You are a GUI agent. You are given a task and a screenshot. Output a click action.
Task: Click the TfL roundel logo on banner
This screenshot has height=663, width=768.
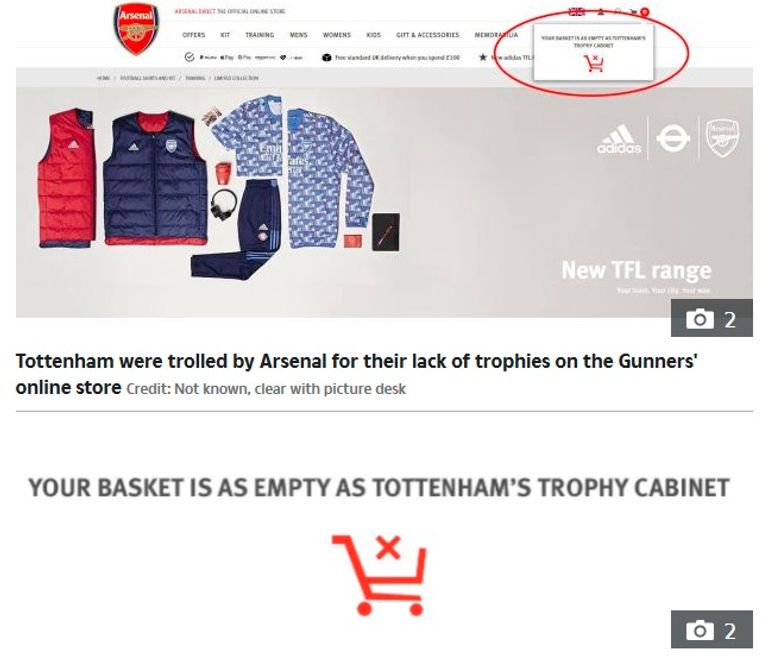(673, 138)
